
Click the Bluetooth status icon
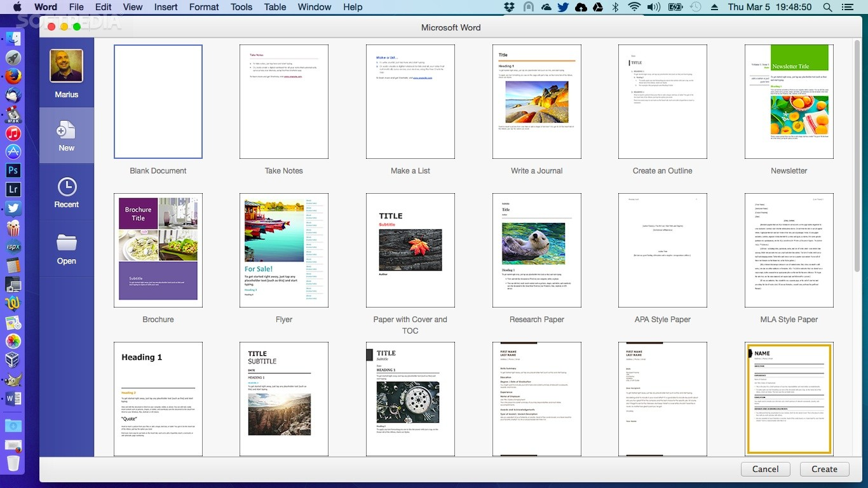click(x=614, y=7)
